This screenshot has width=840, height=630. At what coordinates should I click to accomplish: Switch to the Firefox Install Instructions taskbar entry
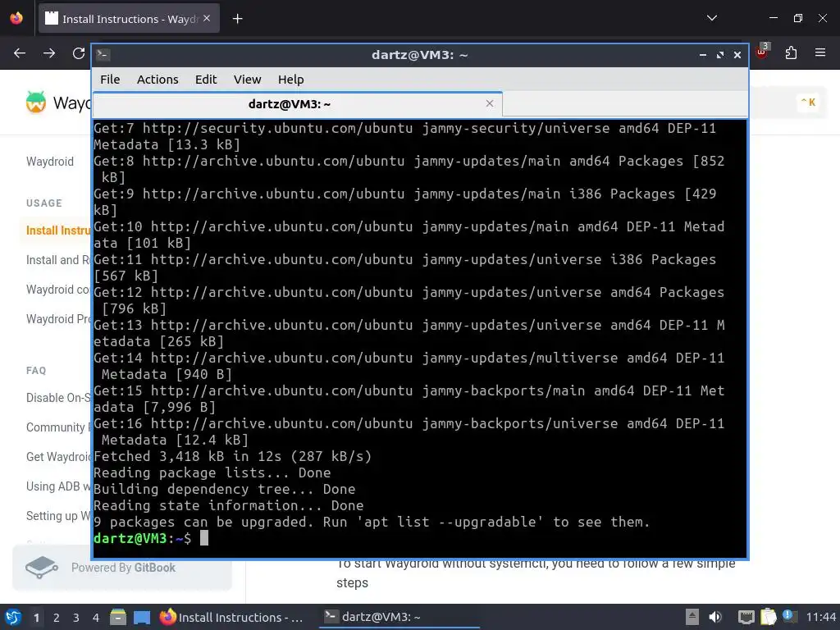[x=231, y=617]
